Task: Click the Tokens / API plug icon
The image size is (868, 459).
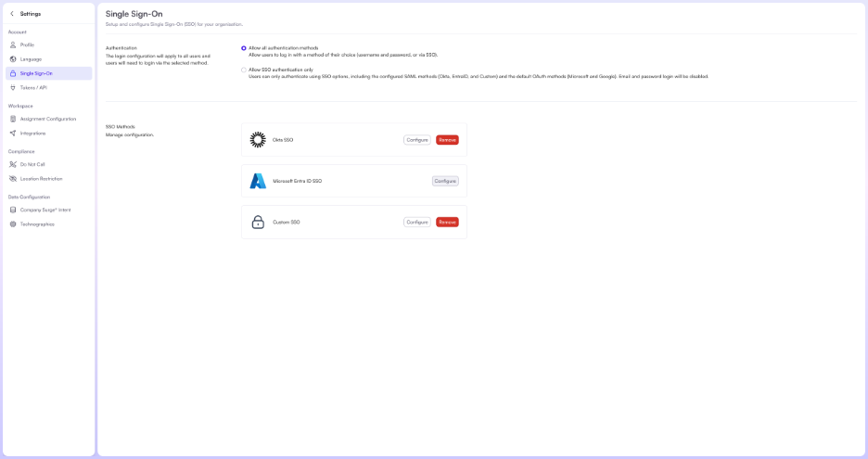Action: [x=13, y=87]
